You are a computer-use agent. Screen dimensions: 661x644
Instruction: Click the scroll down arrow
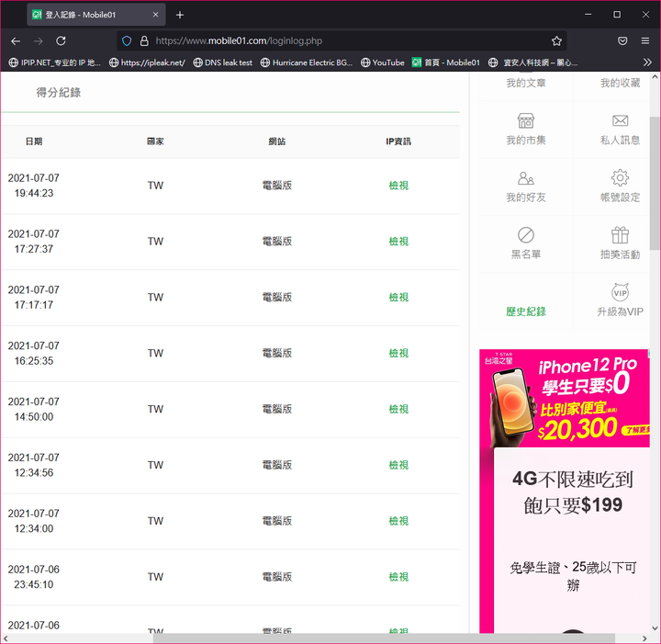[x=655, y=628]
